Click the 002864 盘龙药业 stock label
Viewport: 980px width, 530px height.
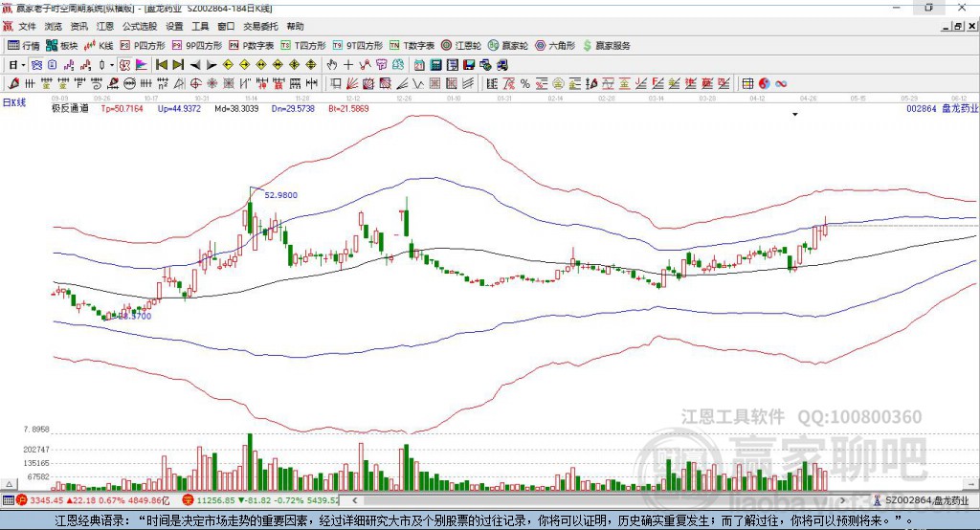(x=942, y=109)
